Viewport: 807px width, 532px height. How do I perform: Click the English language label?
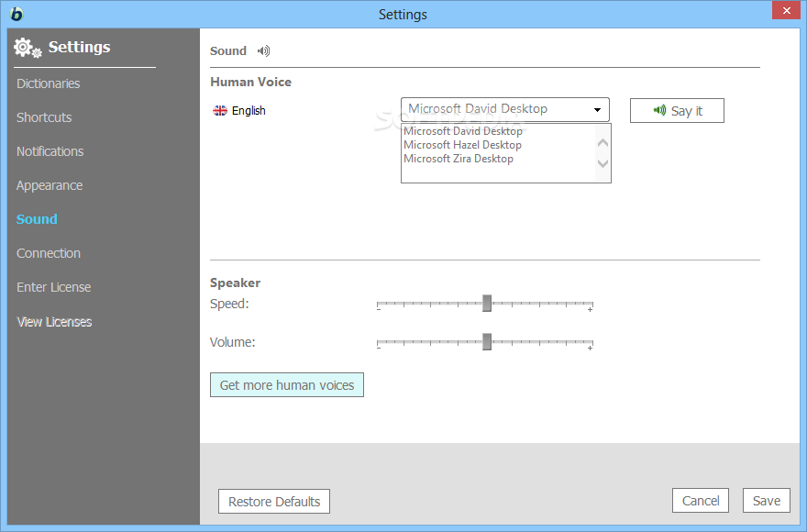click(x=249, y=111)
